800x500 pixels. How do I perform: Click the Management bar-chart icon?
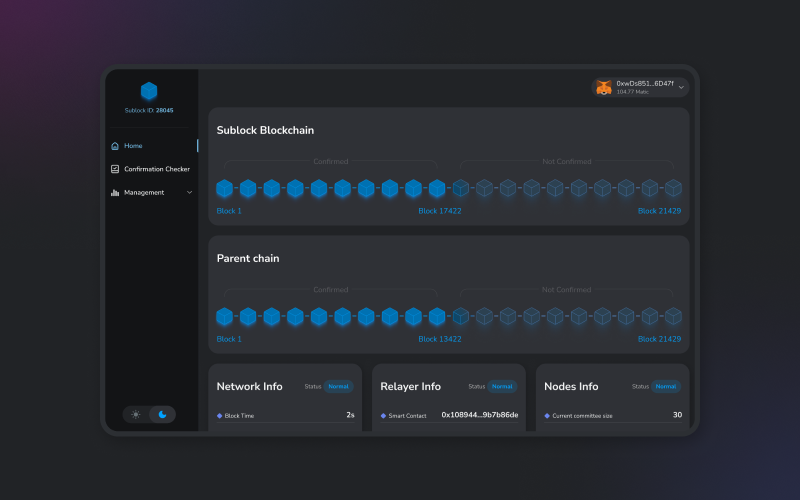coord(115,192)
